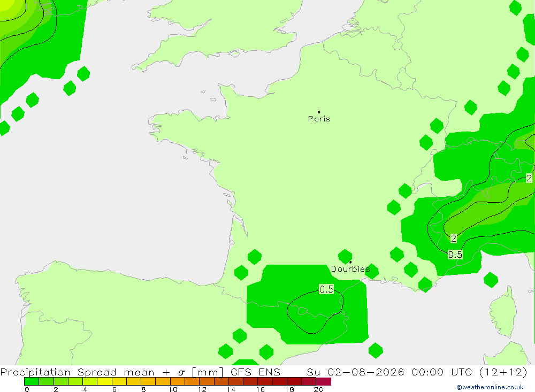
Task: Click the '00:00 UTC' time text
Action: 441,372
